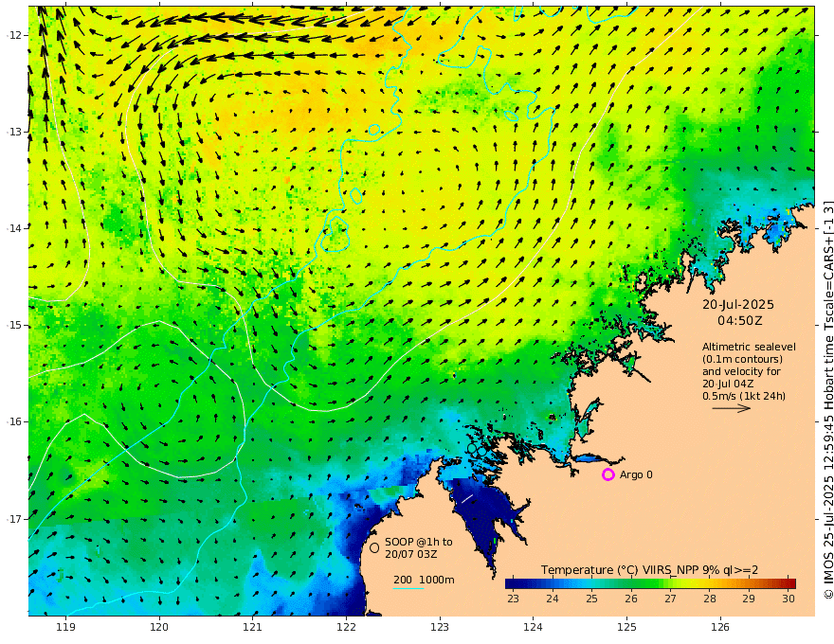Click longitude axis label 120
Screen dimensions: 834x644
(159, 627)
